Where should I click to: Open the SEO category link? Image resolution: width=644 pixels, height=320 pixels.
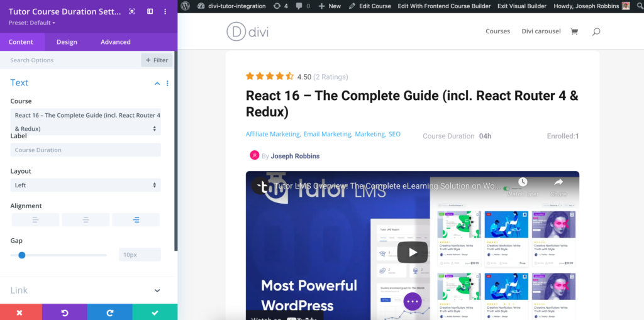394,134
